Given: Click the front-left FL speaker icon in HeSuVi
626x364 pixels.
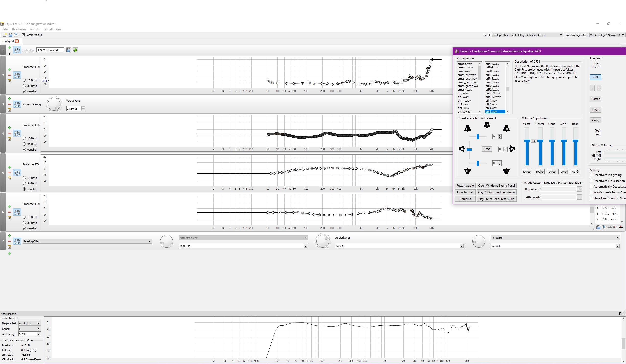Looking at the screenshot, I should coord(467,128).
